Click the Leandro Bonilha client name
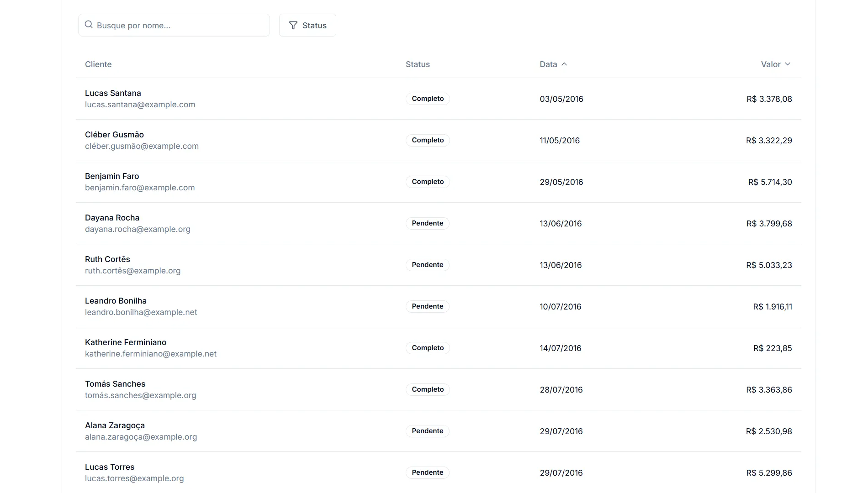 coord(116,301)
